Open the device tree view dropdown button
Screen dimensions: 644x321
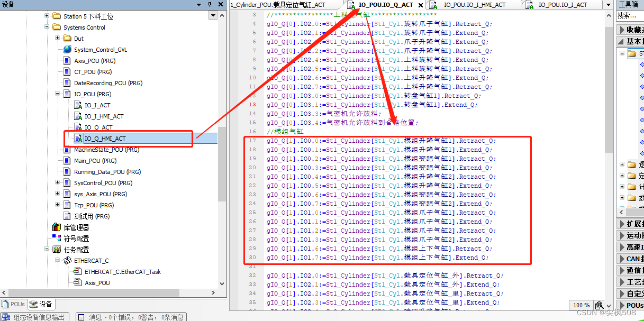pos(213,16)
